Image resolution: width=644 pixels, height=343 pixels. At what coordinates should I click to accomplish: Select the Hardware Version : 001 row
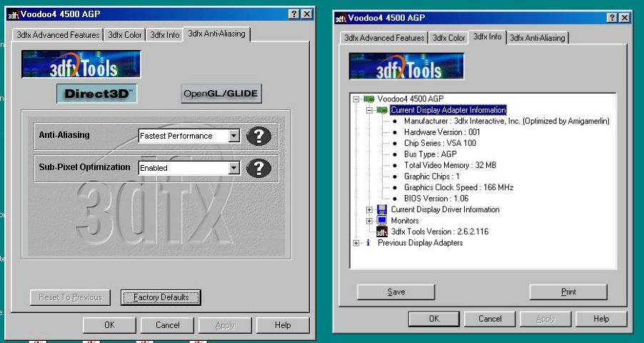(x=442, y=132)
